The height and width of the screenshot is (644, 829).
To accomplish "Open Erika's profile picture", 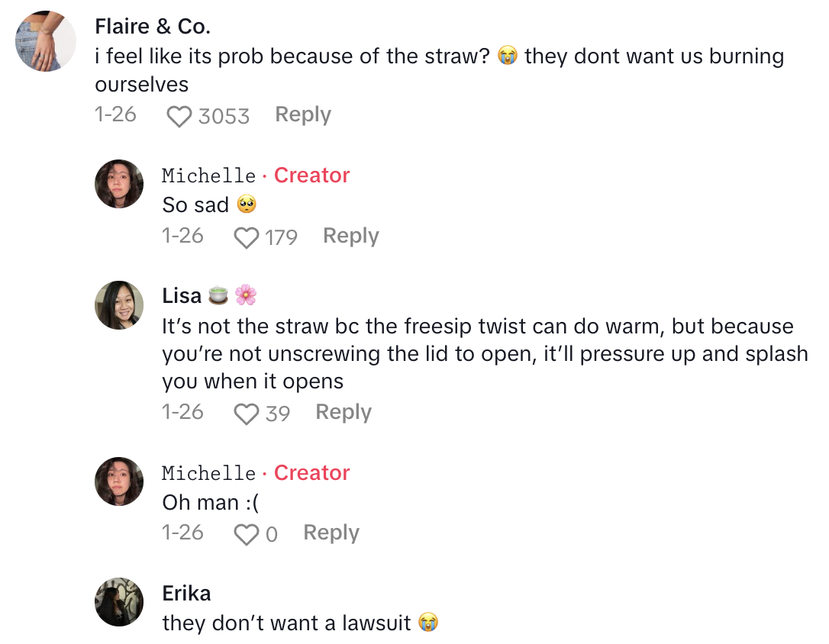I will tap(119, 602).
